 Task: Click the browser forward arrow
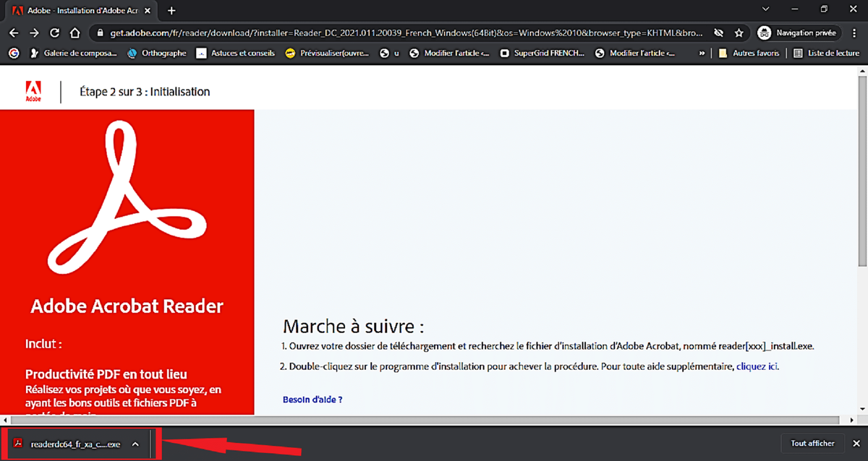[x=34, y=33]
